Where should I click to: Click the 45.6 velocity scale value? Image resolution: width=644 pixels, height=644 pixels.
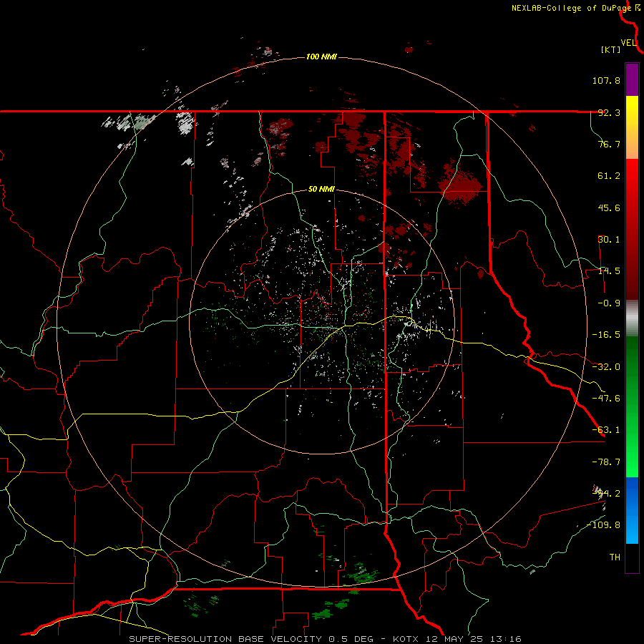click(609, 208)
